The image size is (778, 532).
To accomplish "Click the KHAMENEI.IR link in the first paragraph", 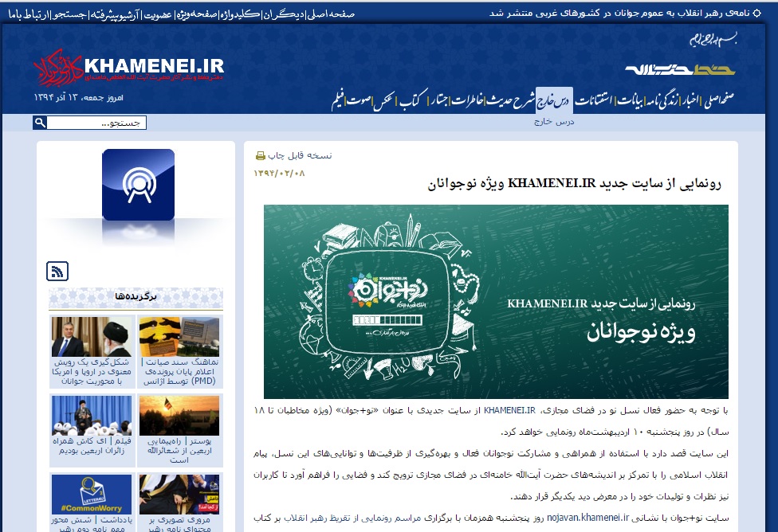I will (x=509, y=410).
